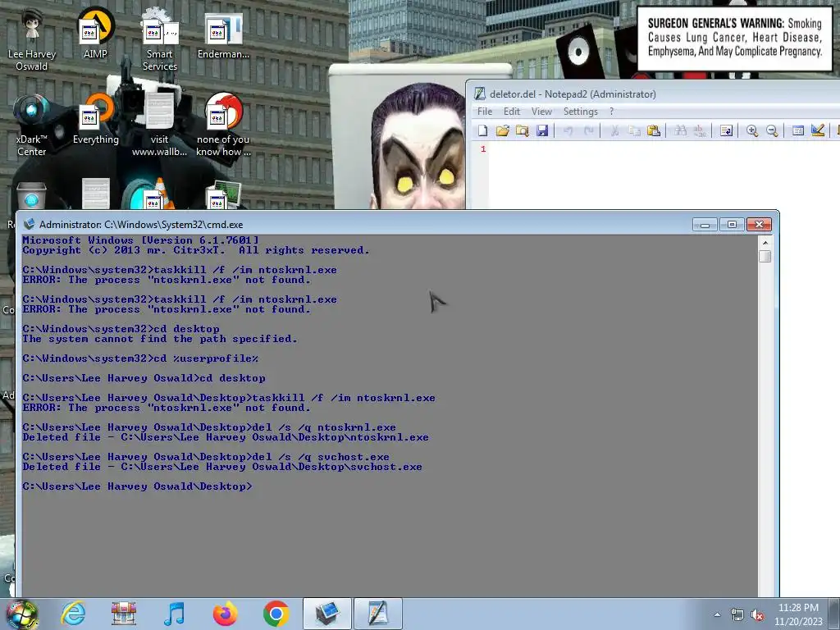The height and width of the screenshot is (630, 840).
Task: Click the 'Copyright (c) 2013 mr. Citr3xI' line
Action: coord(195,250)
